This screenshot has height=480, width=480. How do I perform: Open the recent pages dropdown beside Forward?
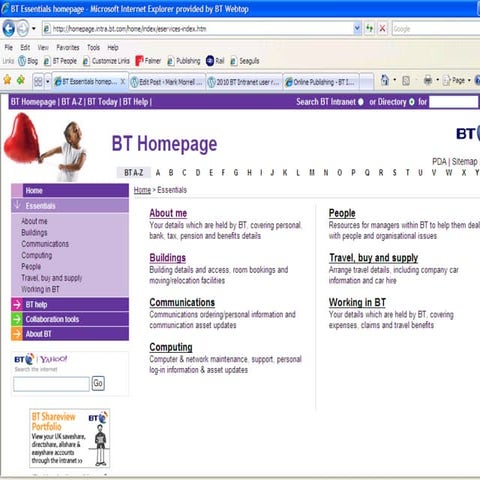click(34, 29)
